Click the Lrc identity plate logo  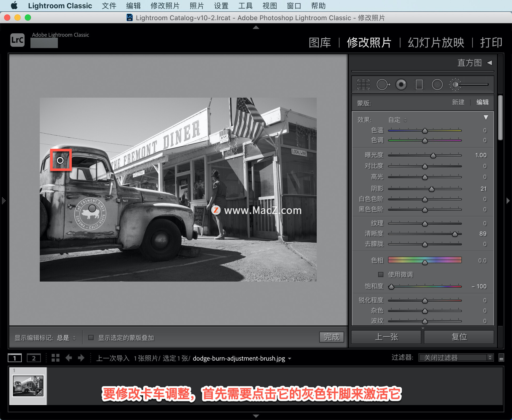pyautogui.click(x=18, y=40)
